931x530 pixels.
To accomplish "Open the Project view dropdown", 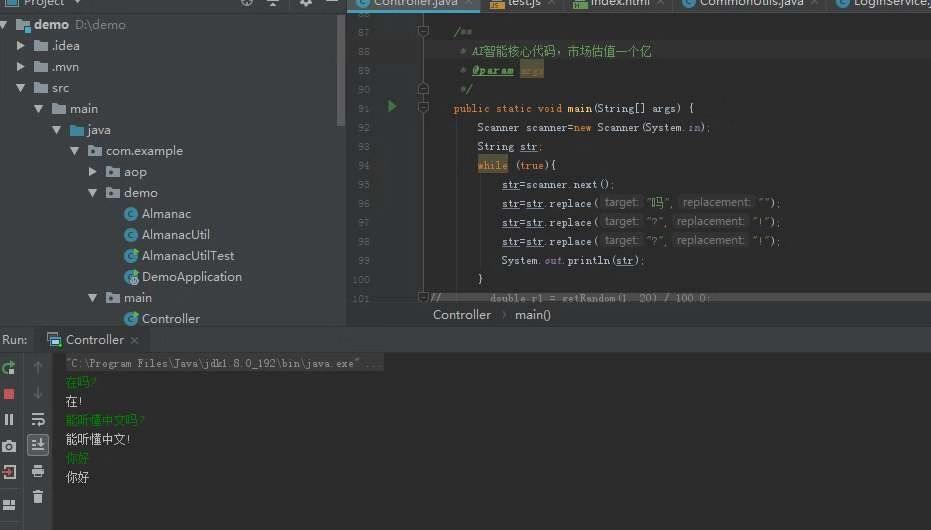I will pos(77,3).
